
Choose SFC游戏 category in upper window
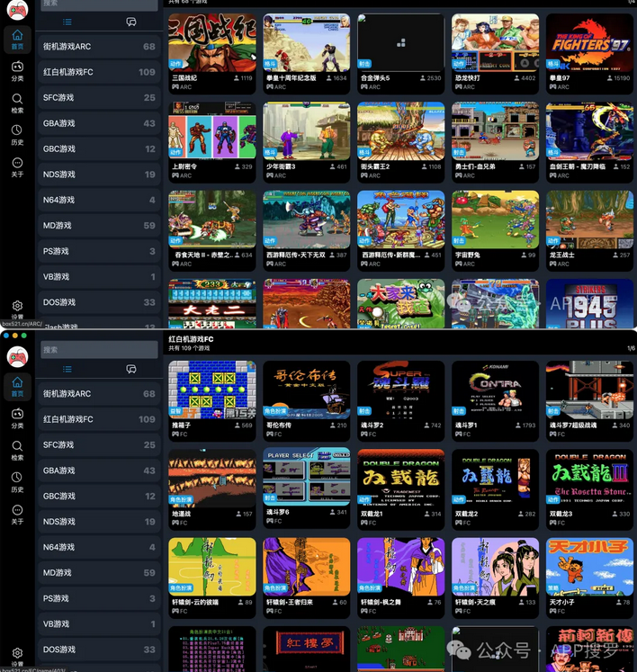click(99, 98)
